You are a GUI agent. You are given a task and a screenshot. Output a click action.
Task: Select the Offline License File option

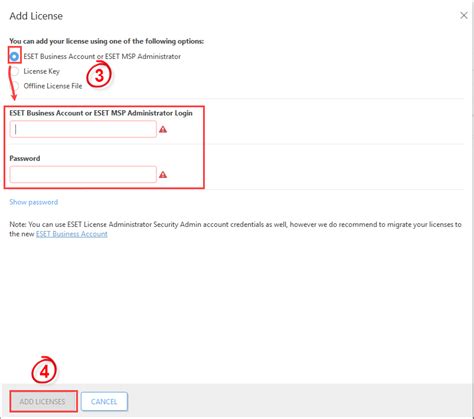click(x=15, y=86)
